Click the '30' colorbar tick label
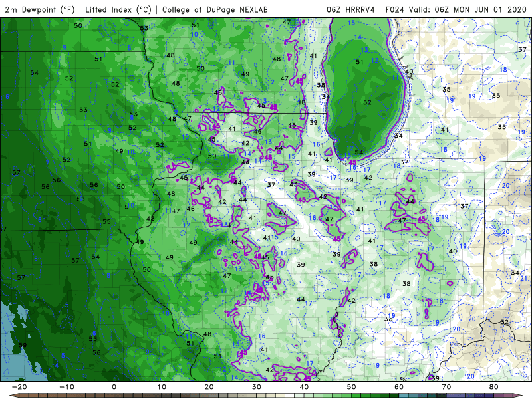Screen dimensions: 532x399 tap(257, 387)
